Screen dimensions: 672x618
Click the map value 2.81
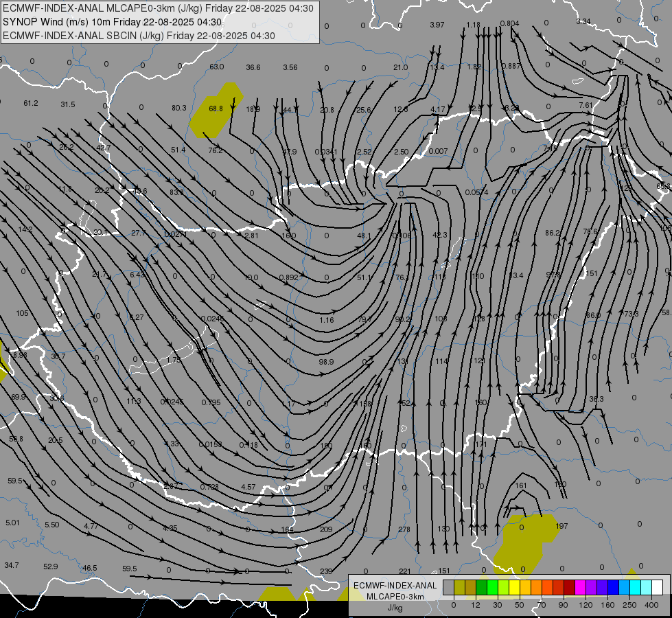tap(252, 236)
